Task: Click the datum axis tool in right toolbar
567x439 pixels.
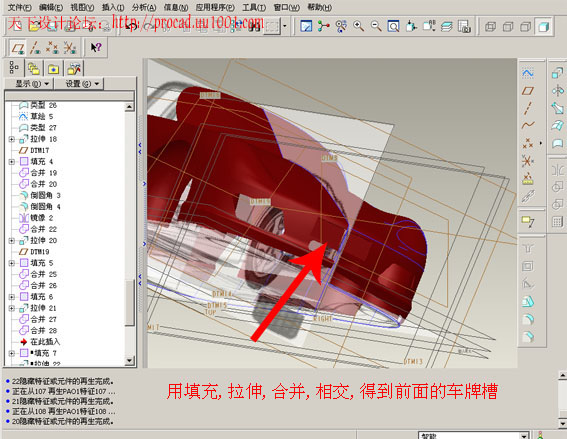Action: [x=528, y=108]
